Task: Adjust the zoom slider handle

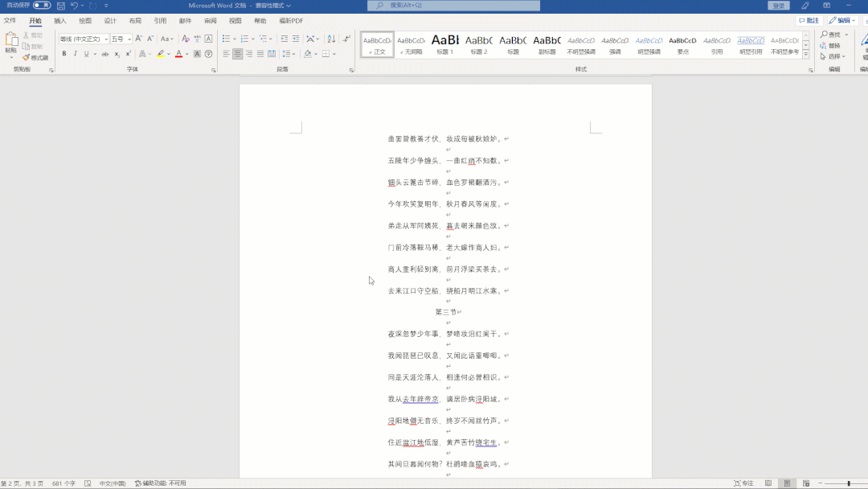Action: [x=849, y=483]
